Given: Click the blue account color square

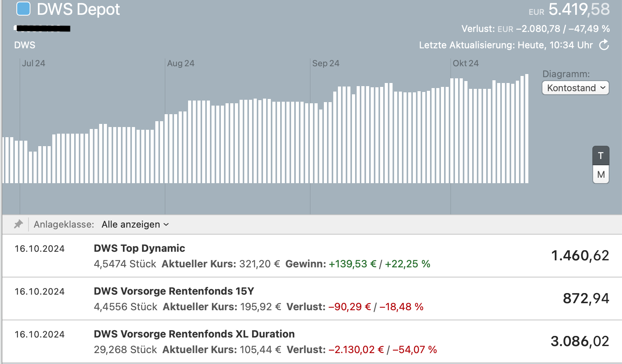Looking at the screenshot, I should pyautogui.click(x=23, y=9).
